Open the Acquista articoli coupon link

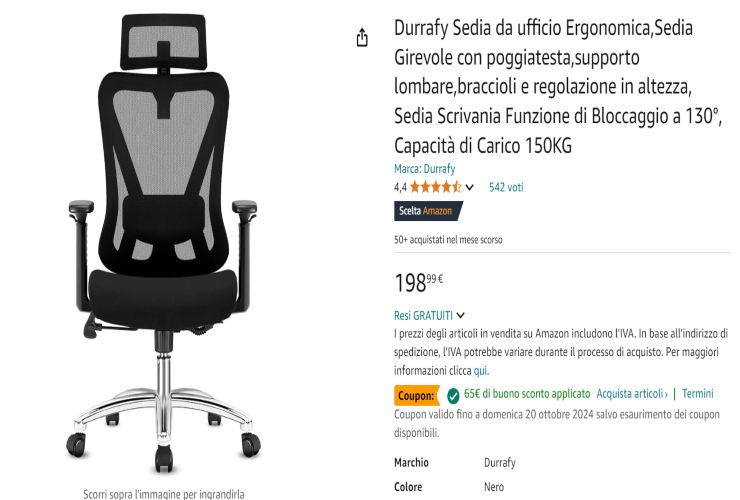[632, 394]
